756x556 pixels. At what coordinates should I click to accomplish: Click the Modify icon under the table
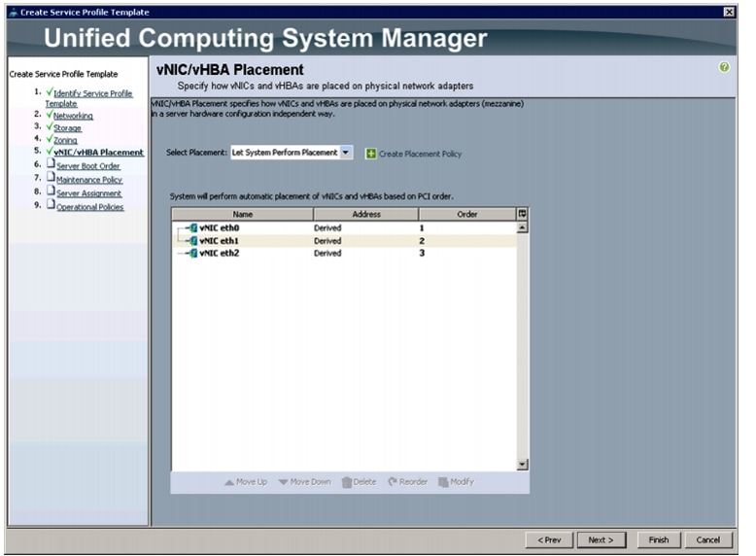[x=443, y=482]
